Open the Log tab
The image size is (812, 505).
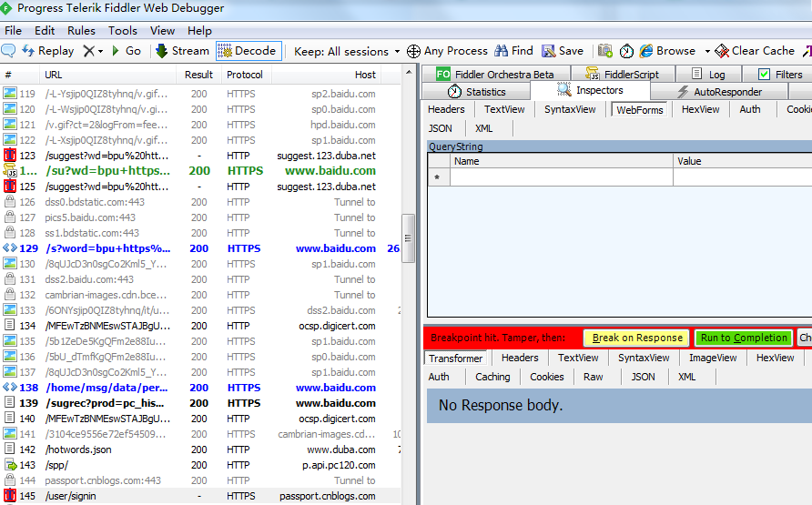pyautogui.click(x=709, y=74)
